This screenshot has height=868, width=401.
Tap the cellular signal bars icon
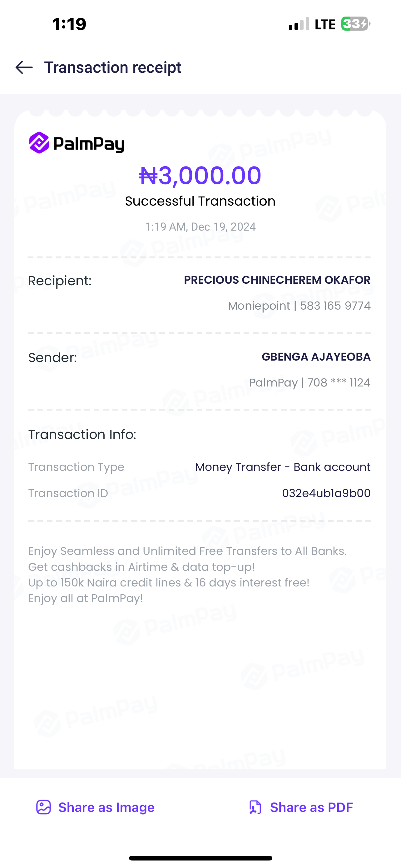tap(299, 24)
